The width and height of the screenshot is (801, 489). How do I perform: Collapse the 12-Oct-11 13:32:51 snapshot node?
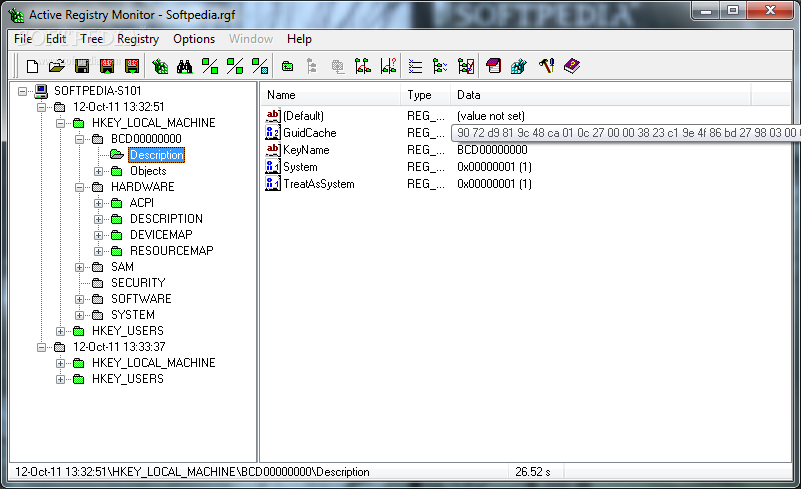pos(41,107)
